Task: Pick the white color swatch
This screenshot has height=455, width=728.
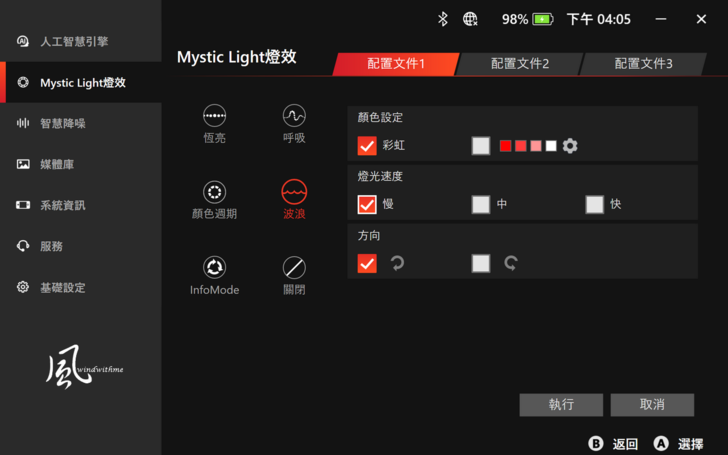Action: (551, 146)
